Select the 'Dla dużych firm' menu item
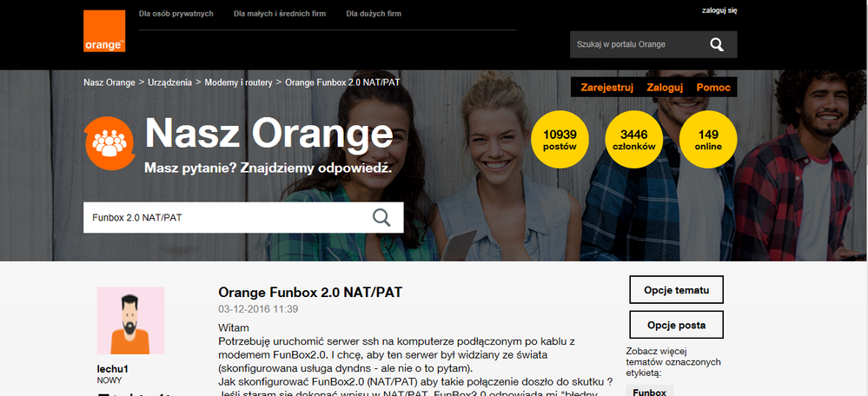Image resolution: width=868 pixels, height=396 pixels. click(x=374, y=14)
